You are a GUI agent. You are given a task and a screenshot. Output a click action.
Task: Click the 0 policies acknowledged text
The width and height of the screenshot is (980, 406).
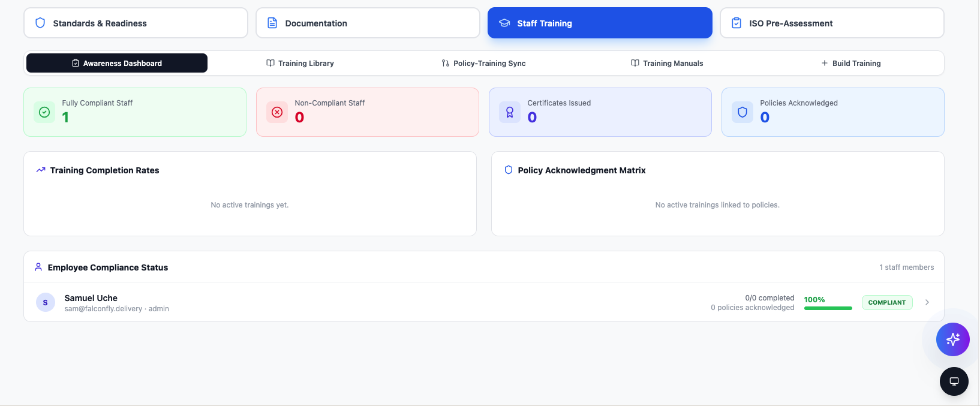click(753, 308)
